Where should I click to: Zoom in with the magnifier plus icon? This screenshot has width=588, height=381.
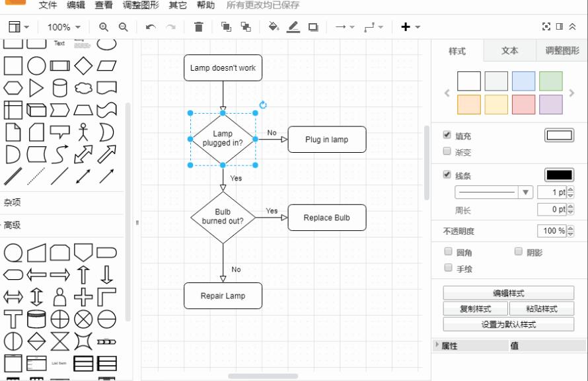tap(104, 27)
